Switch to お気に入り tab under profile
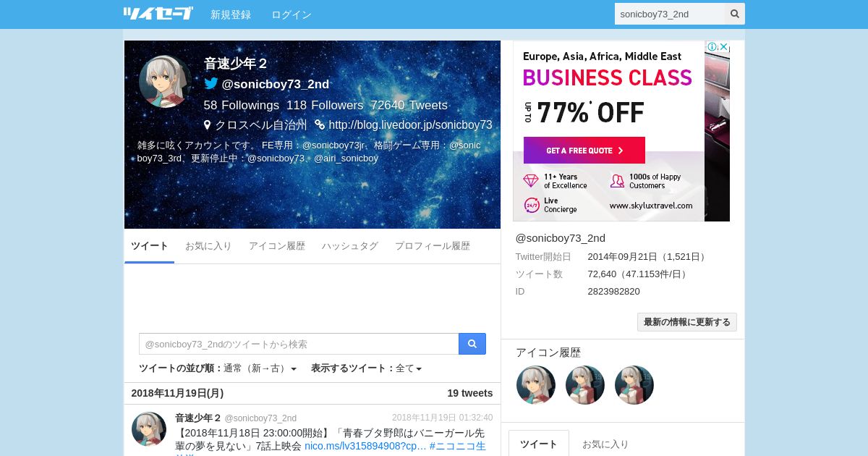This screenshot has height=456, width=868. [208, 246]
